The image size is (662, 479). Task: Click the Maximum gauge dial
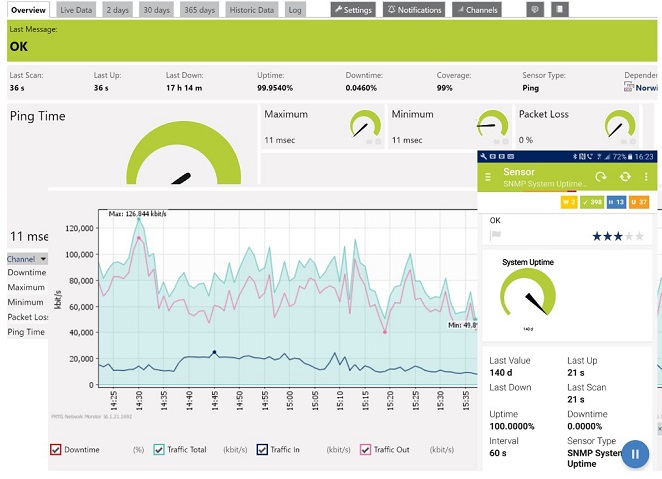(365, 124)
